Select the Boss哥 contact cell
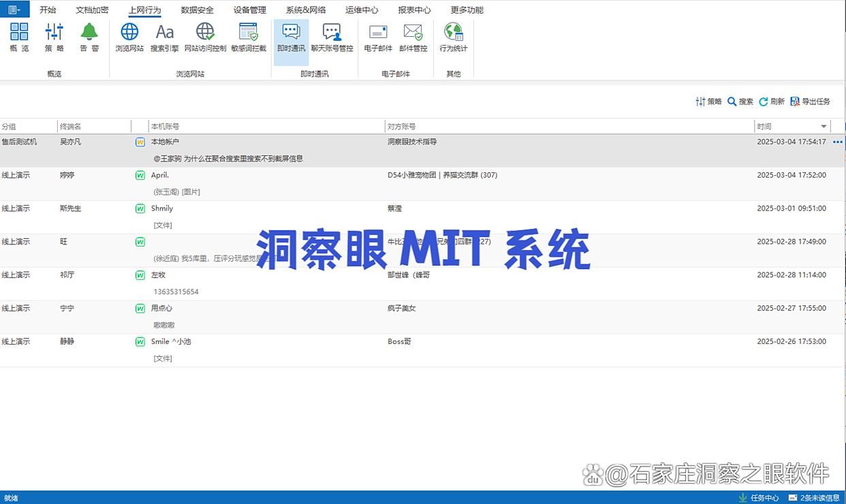The width and height of the screenshot is (846, 504). (x=399, y=342)
